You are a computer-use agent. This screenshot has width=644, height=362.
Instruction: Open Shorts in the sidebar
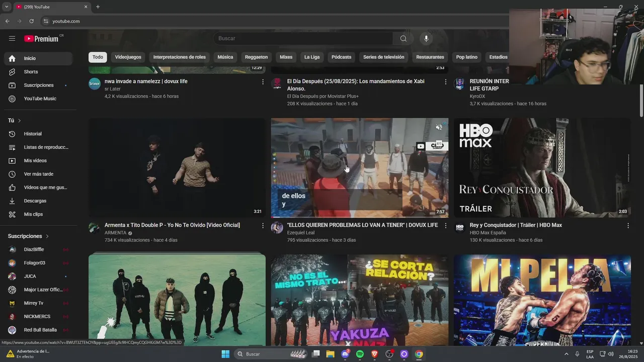click(x=38, y=72)
